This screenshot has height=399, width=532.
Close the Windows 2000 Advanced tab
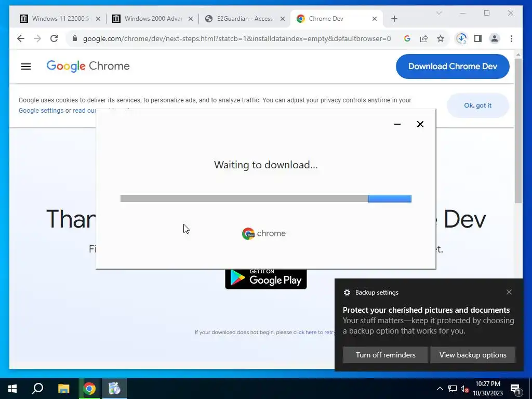click(191, 19)
